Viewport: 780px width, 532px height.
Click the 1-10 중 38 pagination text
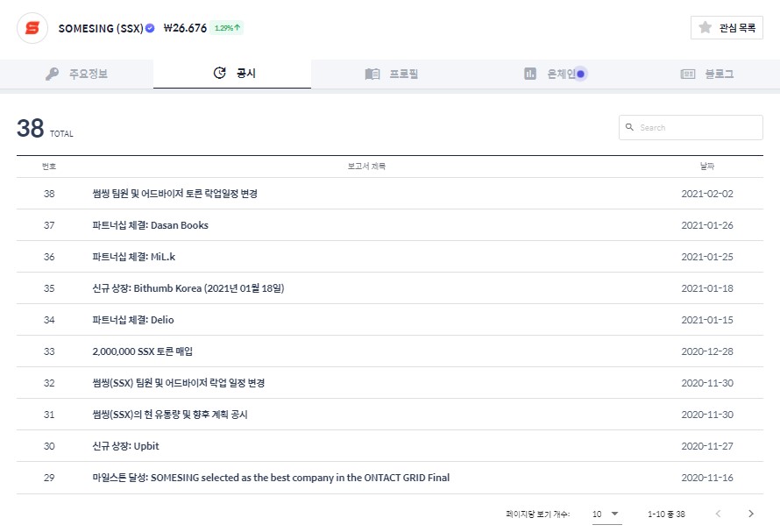(666, 514)
